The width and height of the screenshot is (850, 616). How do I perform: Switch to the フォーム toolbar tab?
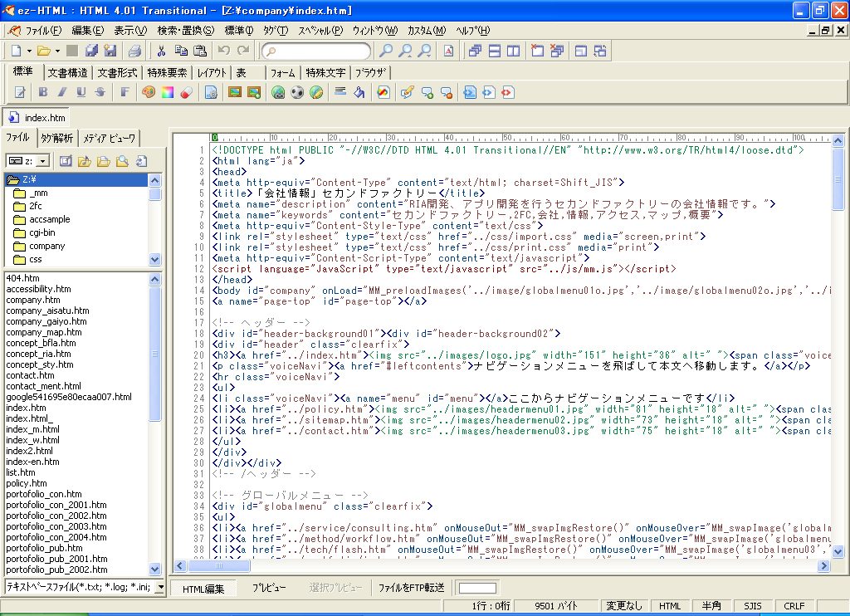(282, 73)
